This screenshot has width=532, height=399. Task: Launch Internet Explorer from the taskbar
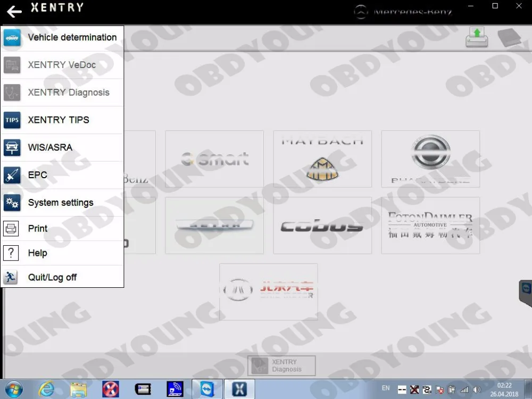46,389
